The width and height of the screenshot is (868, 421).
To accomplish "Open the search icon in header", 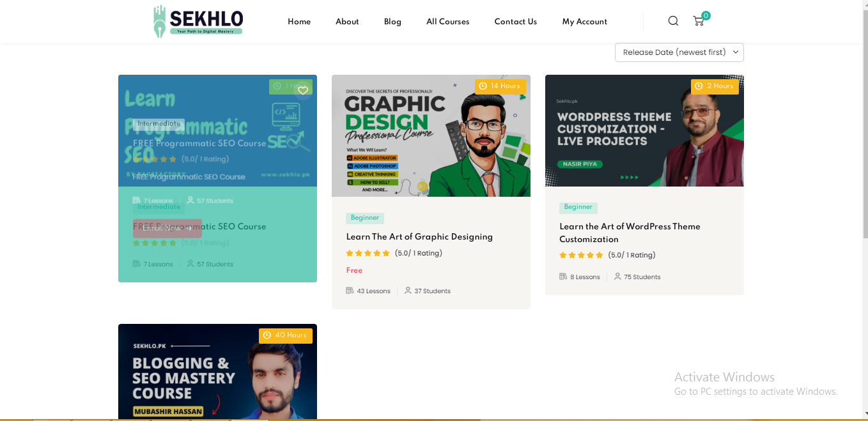I will pos(673,21).
